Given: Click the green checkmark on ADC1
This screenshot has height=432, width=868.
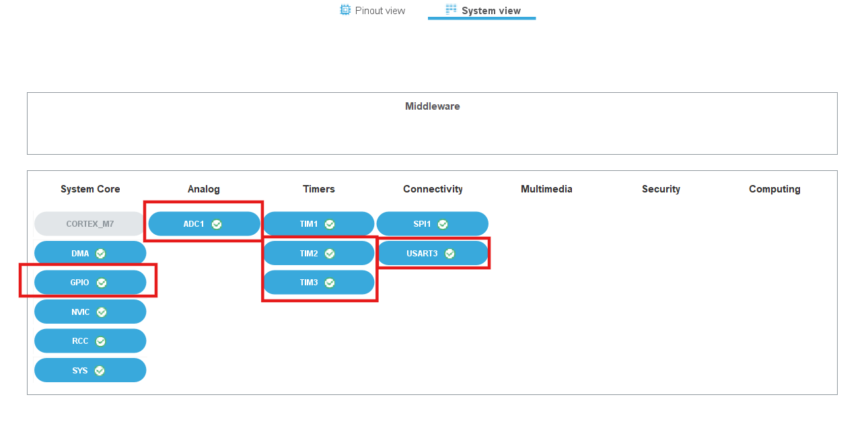Looking at the screenshot, I should pyautogui.click(x=217, y=224).
